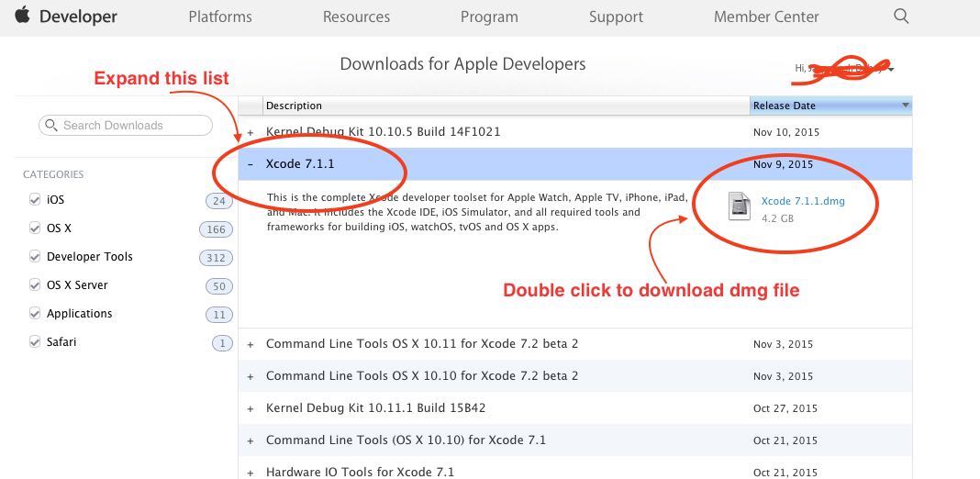Click magnifier icon in Search Downloads
980x479 pixels.
tap(51, 125)
